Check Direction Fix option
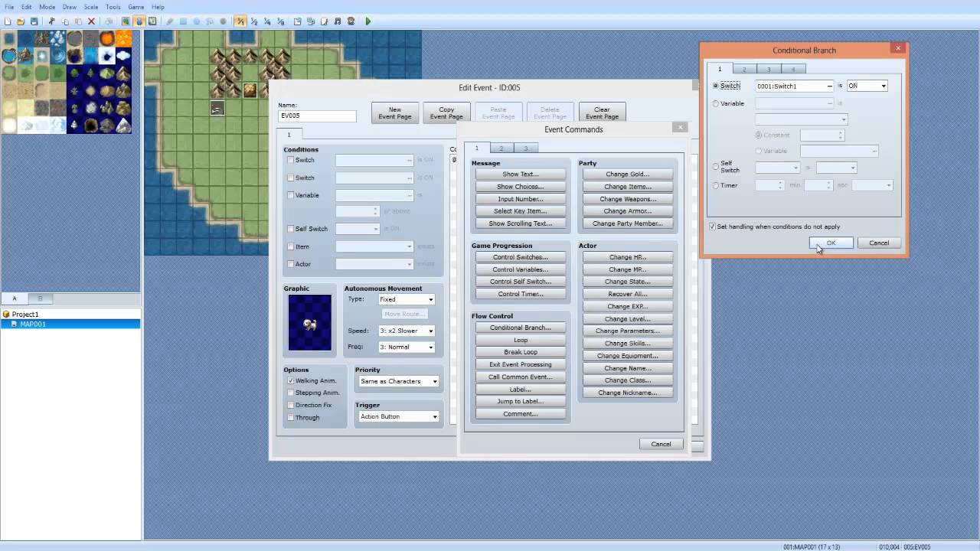The height and width of the screenshot is (551, 980). tap(290, 405)
